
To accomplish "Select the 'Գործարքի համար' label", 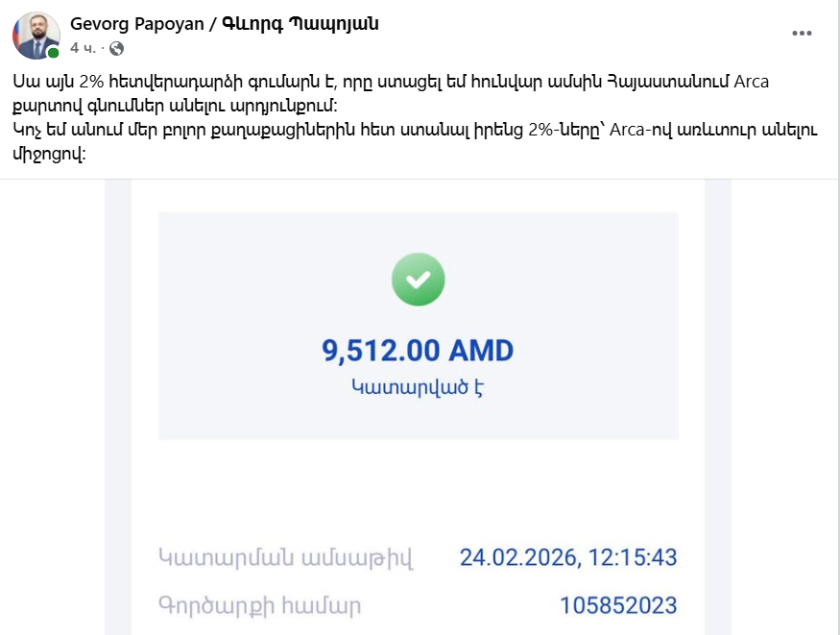I will pos(259,606).
